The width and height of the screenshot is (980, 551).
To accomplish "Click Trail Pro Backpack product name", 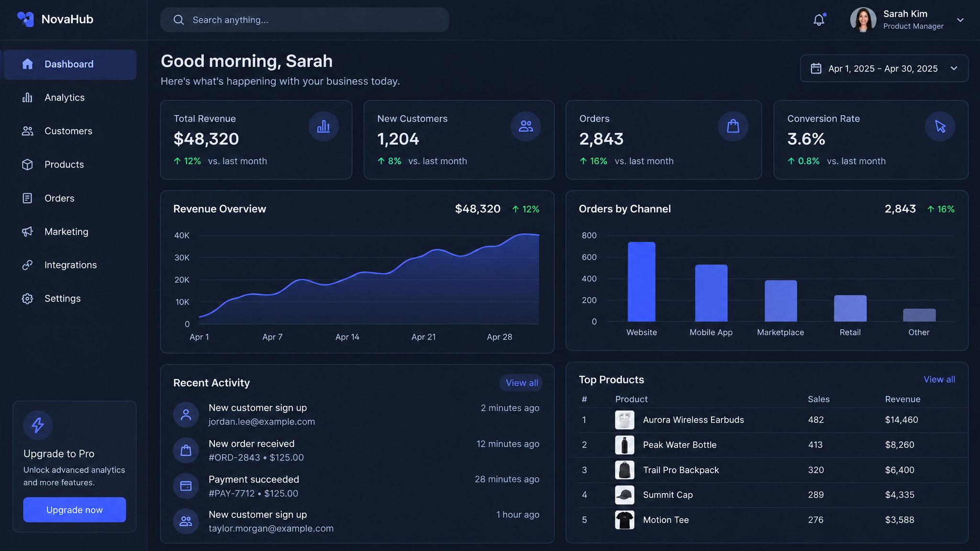I will (681, 470).
